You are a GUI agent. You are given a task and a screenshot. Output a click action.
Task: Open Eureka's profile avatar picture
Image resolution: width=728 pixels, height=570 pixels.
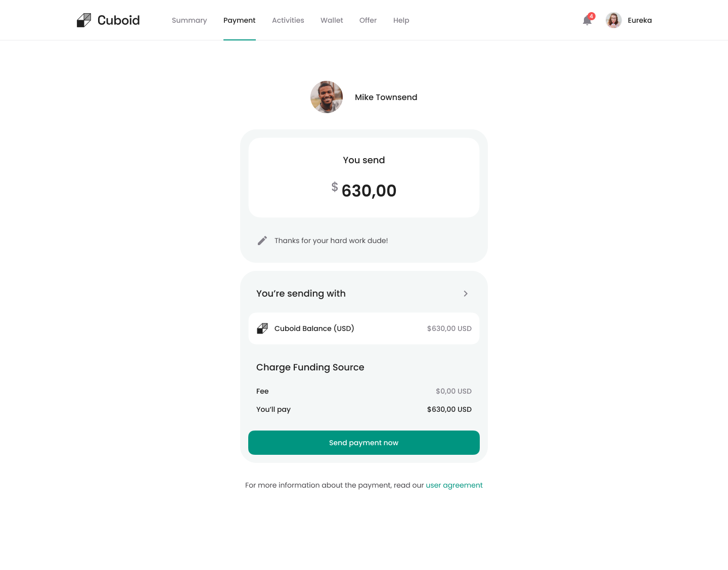pos(613,20)
